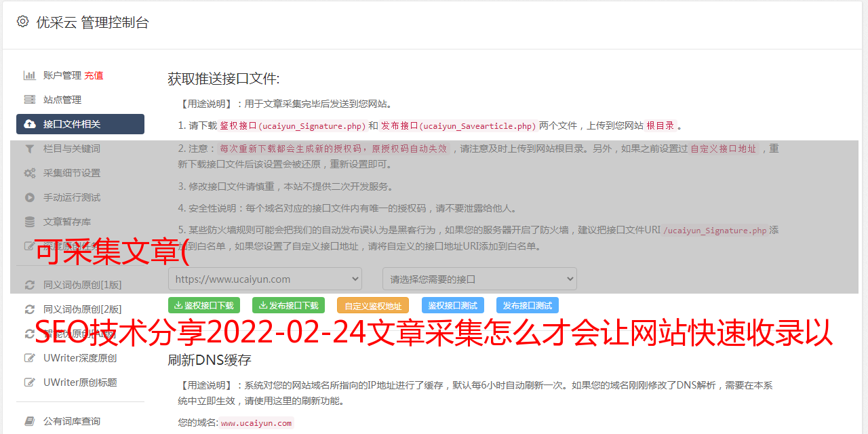Viewport: 868px width, 434px height.
Task: Click the orange 自定义鉴权地址 button
Action: pyautogui.click(x=373, y=305)
